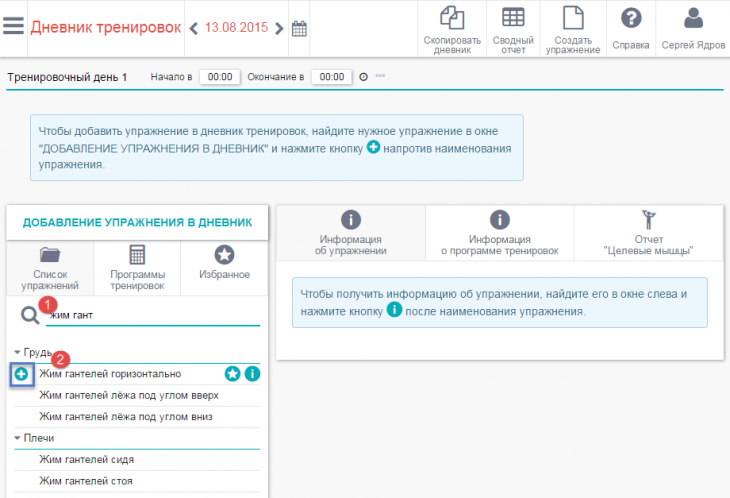
Task: Show info for Жим гантелей горизонтально
Action: point(252,374)
